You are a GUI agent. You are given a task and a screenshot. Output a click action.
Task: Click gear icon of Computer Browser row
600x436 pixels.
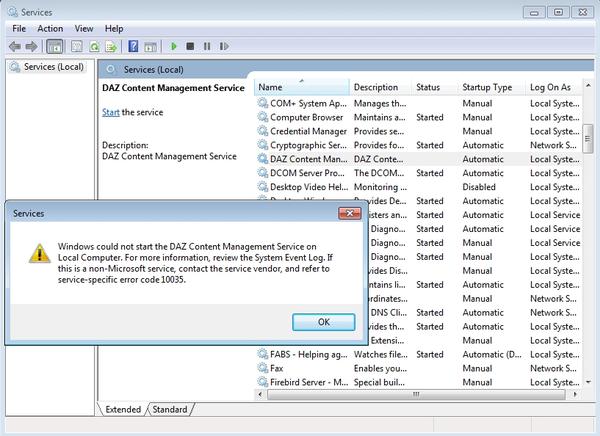[x=262, y=117]
